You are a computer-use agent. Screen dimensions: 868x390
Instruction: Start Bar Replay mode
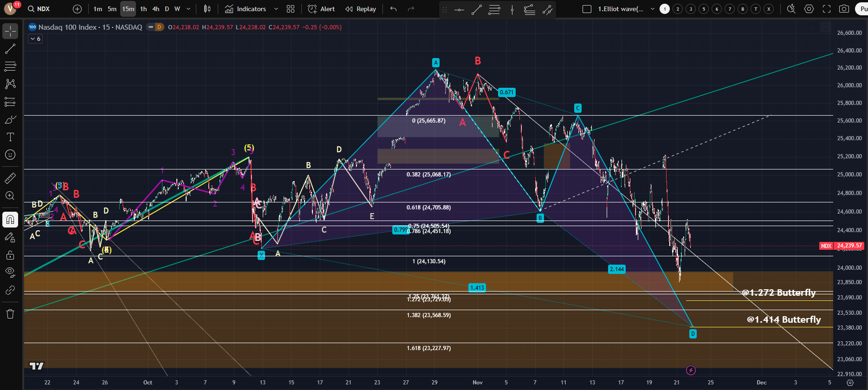pyautogui.click(x=361, y=9)
